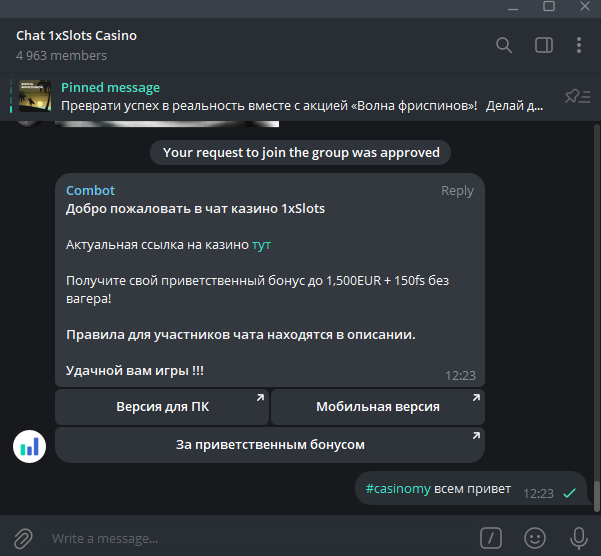The image size is (601, 556).
Task: Open the emoji picker smiley icon
Action: [x=535, y=538]
